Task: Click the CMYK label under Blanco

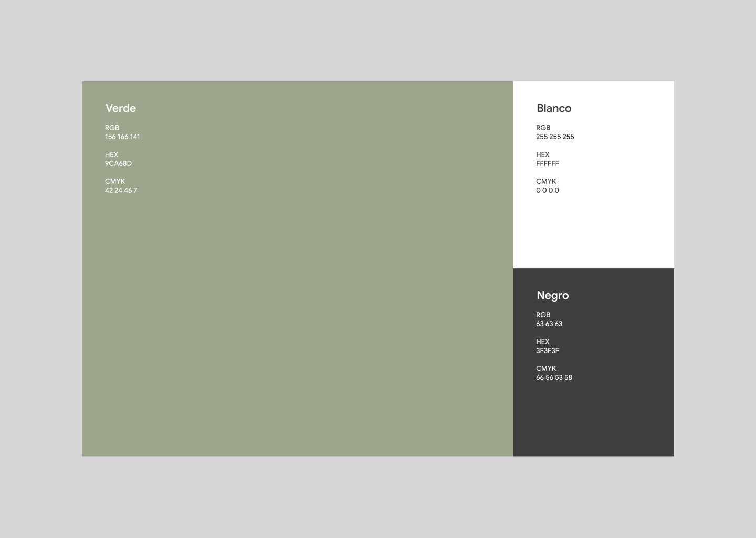Action: coord(546,181)
